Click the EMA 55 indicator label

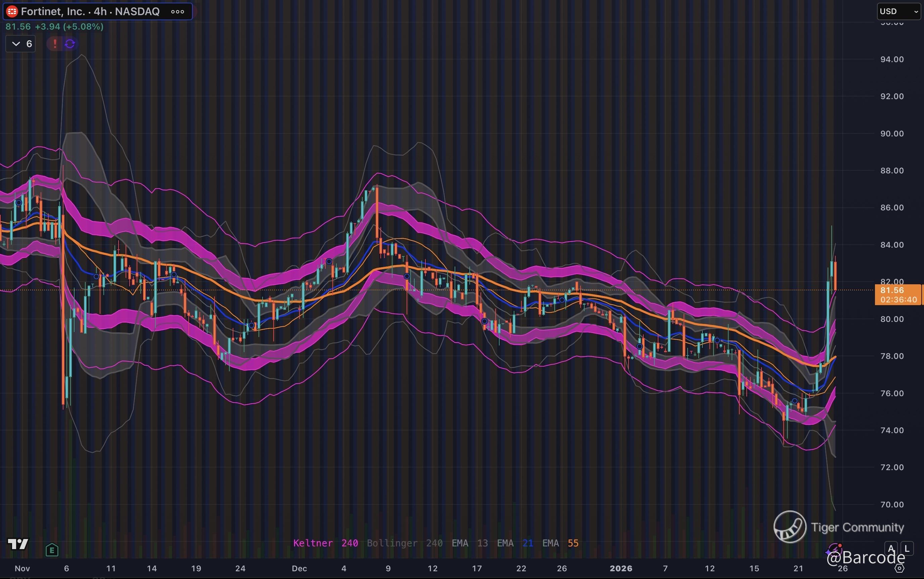click(x=560, y=543)
